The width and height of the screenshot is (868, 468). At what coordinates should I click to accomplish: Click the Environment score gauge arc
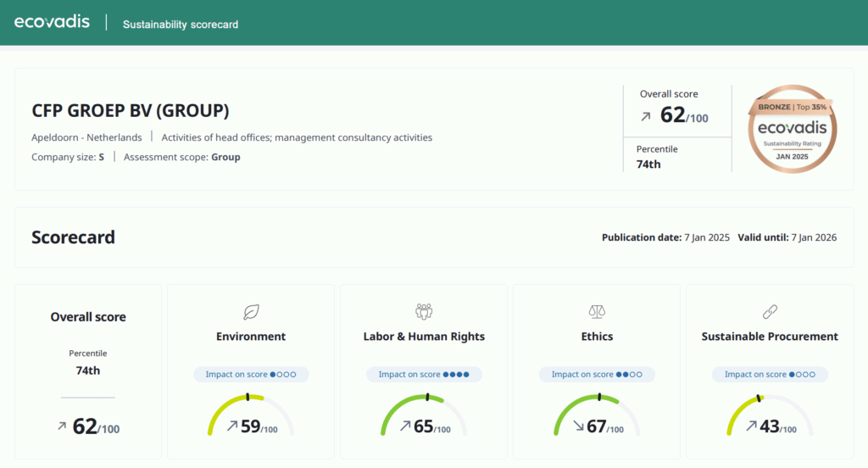pos(251,415)
